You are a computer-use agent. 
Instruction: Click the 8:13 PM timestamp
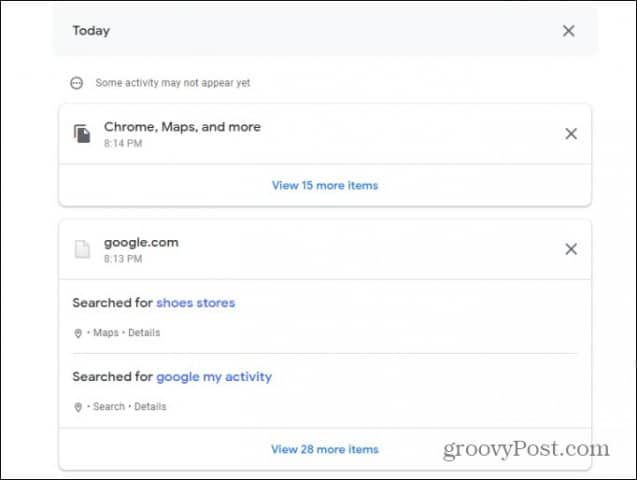pos(123,259)
